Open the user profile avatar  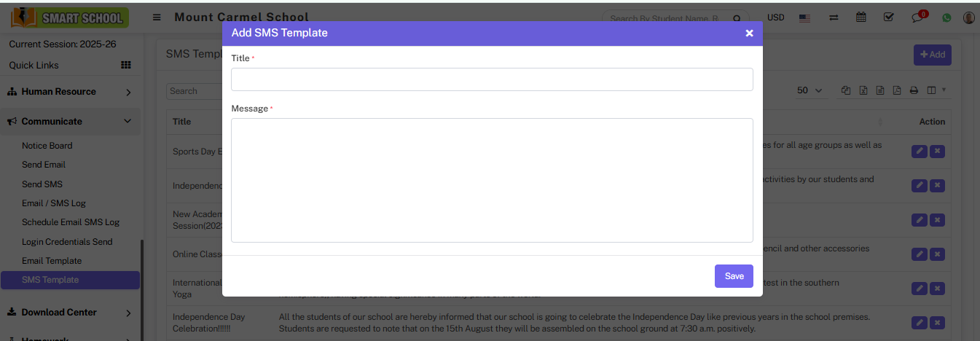tap(968, 17)
